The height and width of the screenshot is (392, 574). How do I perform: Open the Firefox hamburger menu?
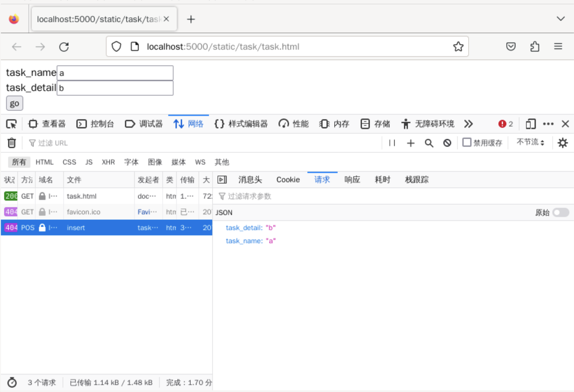click(558, 46)
